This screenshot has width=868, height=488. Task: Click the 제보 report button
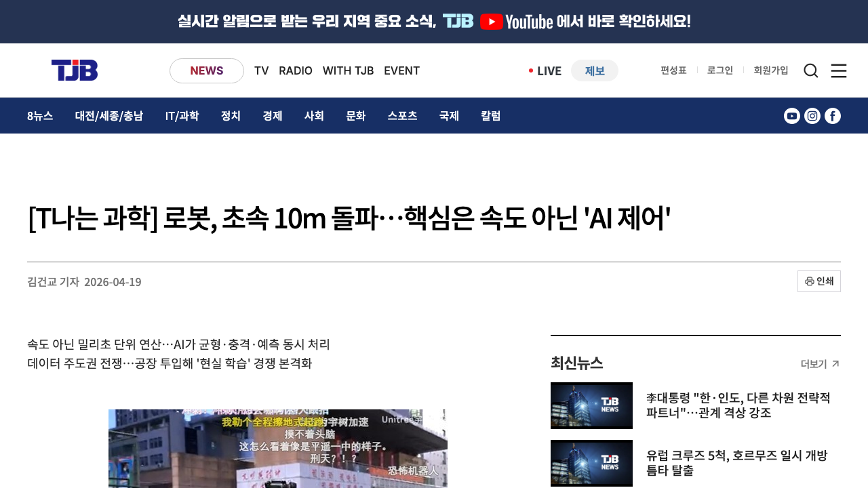click(x=595, y=70)
